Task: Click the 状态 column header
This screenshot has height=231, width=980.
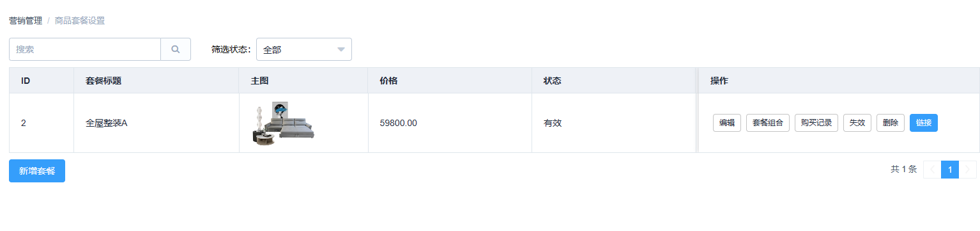Action: (553, 81)
